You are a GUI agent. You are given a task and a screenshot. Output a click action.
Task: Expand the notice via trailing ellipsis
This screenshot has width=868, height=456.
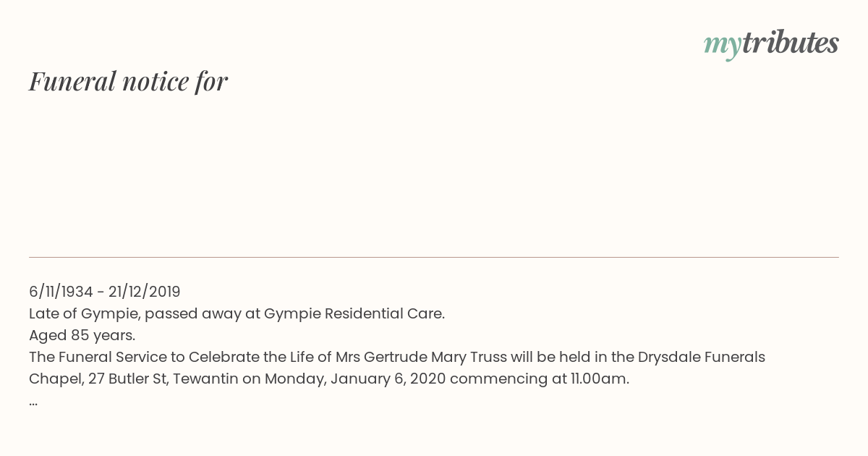[x=33, y=402]
